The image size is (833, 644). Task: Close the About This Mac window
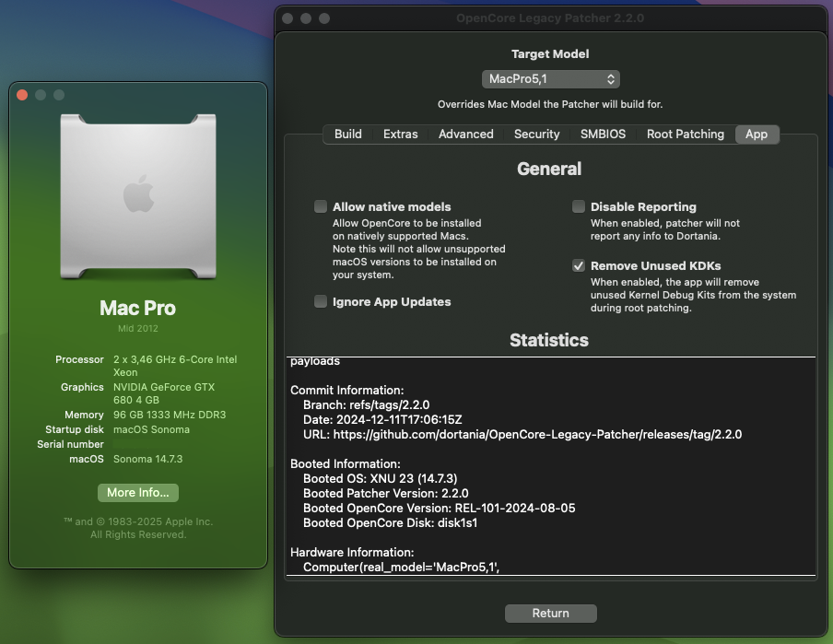(x=22, y=95)
